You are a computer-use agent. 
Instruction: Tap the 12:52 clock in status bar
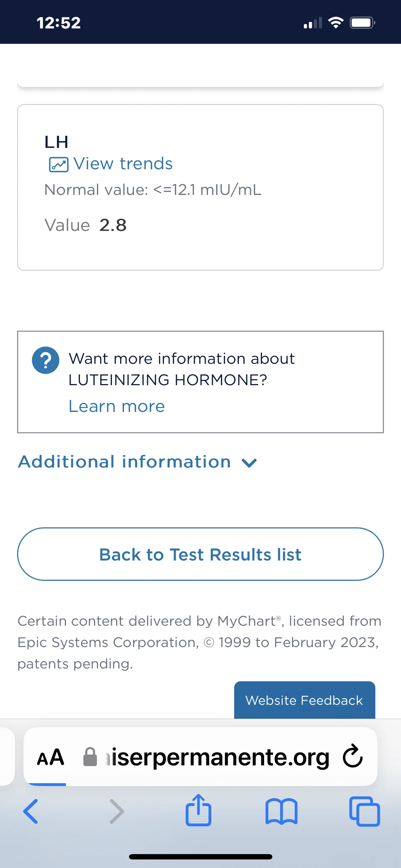59,23
